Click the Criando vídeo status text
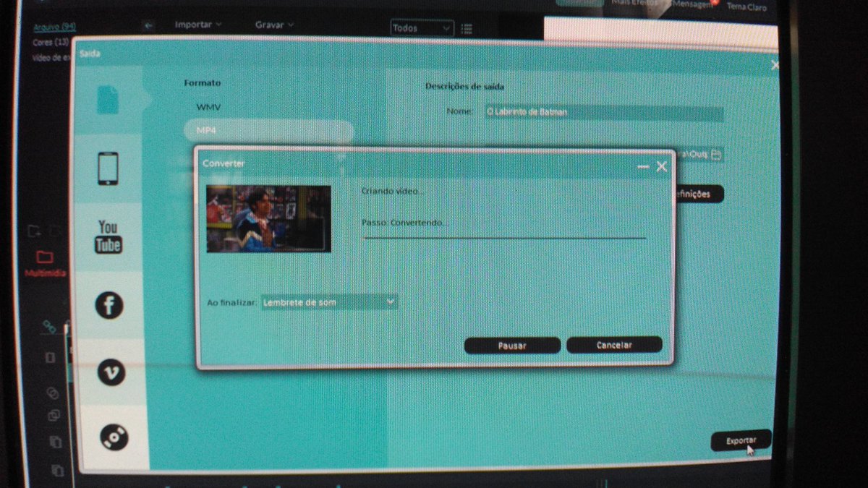 click(x=393, y=191)
